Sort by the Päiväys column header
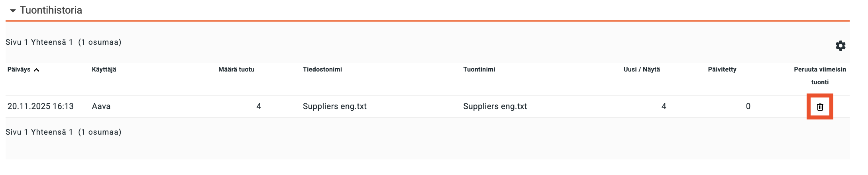The width and height of the screenshot is (868, 175). pyautogui.click(x=19, y=70)
